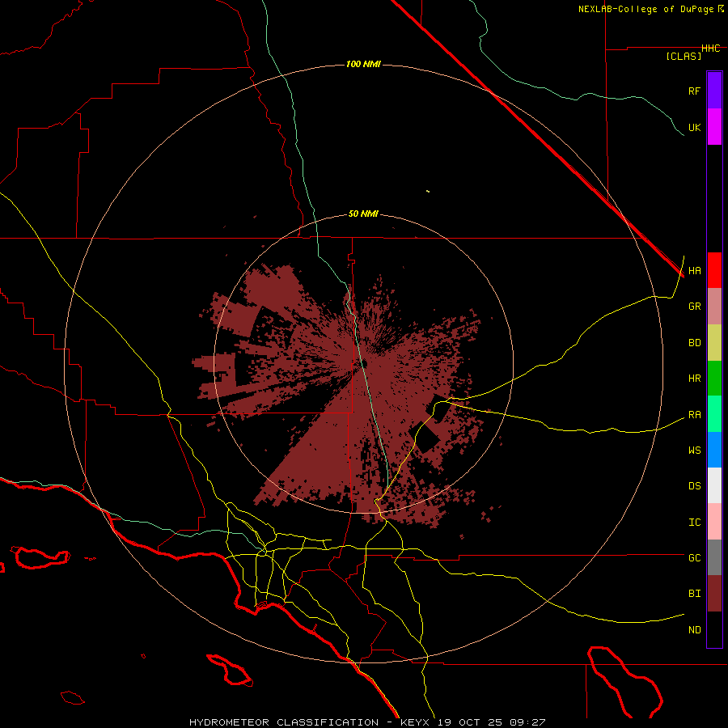Click the 09:27 timestamp
The height and width of the screenshot is (728, 728).
tap(529, 722)
